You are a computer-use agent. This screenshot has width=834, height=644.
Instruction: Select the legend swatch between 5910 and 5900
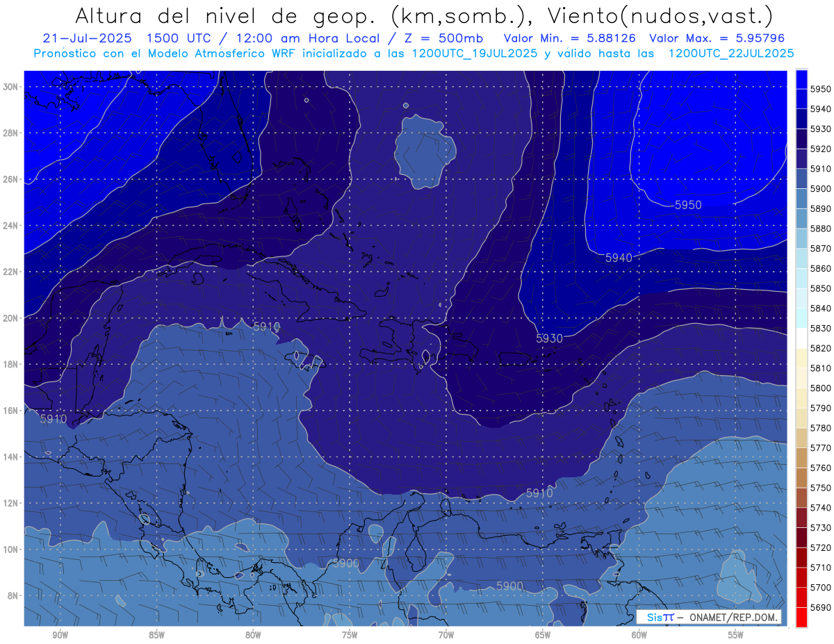click(801, 179)
